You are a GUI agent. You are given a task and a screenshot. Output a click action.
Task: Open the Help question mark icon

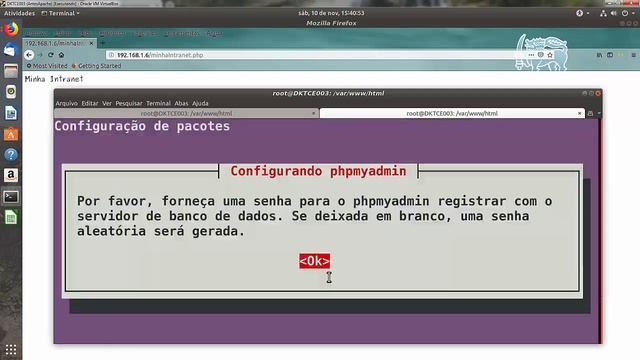coord(11,155)
